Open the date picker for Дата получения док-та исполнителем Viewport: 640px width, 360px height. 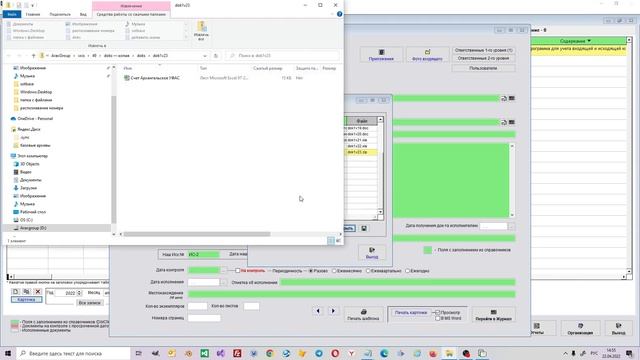[x=511, y=226]
